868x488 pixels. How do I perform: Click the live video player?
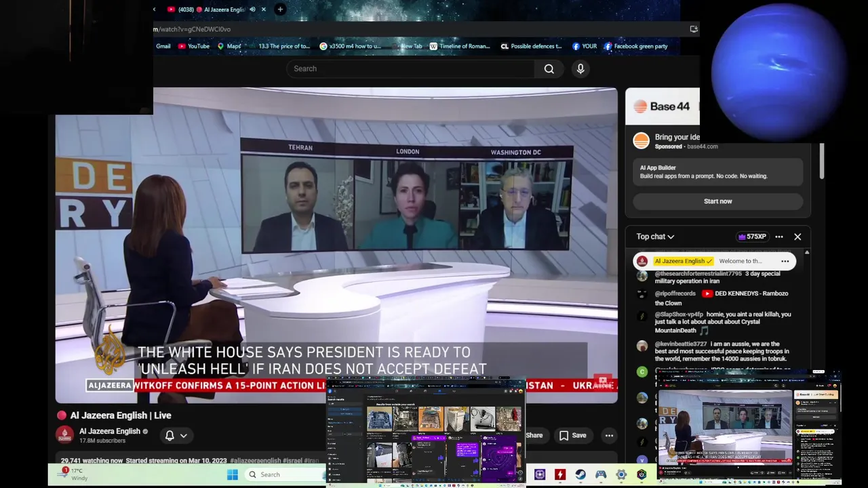point(336,245)
